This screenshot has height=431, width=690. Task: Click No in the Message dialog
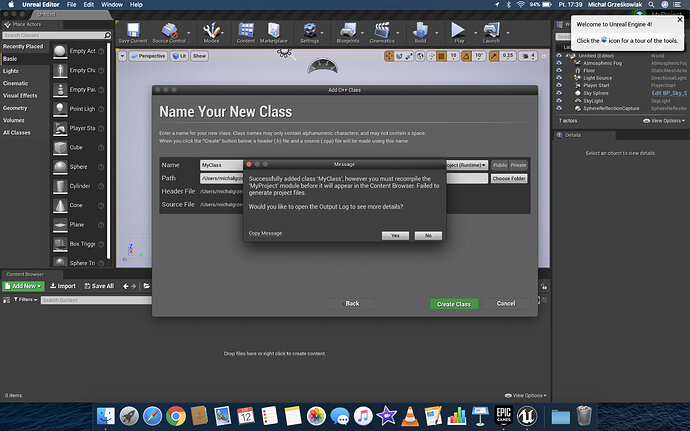click(428, 236)
